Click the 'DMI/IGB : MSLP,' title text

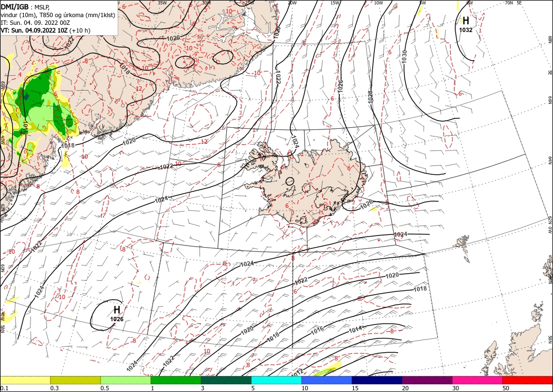[25, 7]
